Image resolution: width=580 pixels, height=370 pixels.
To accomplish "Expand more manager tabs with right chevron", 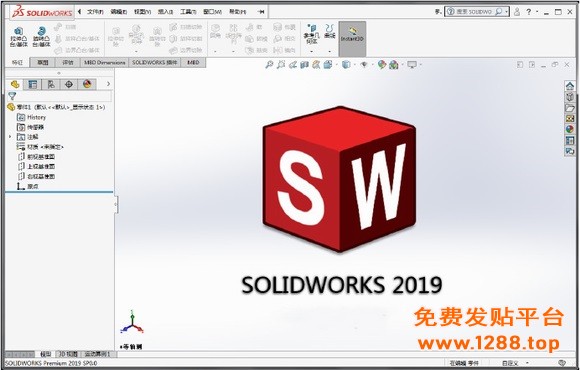I will click(x=108, y=84).
